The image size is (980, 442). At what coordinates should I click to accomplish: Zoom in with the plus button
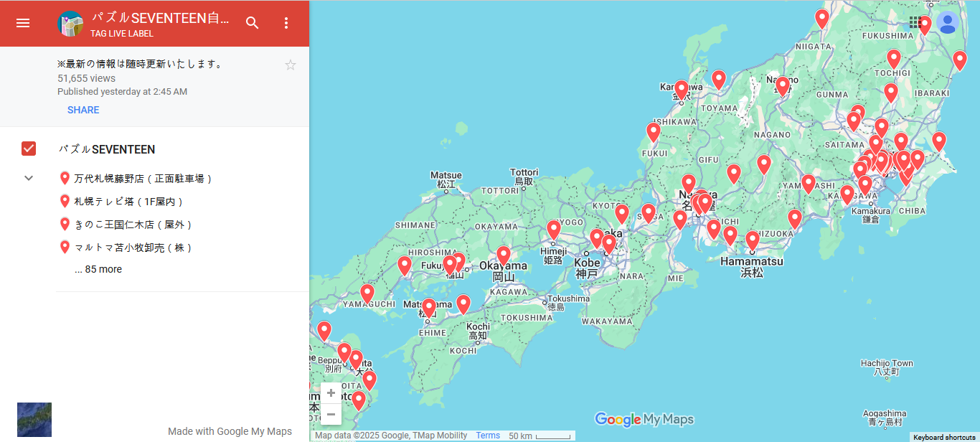pyautogui.click(x=331, y=393)
